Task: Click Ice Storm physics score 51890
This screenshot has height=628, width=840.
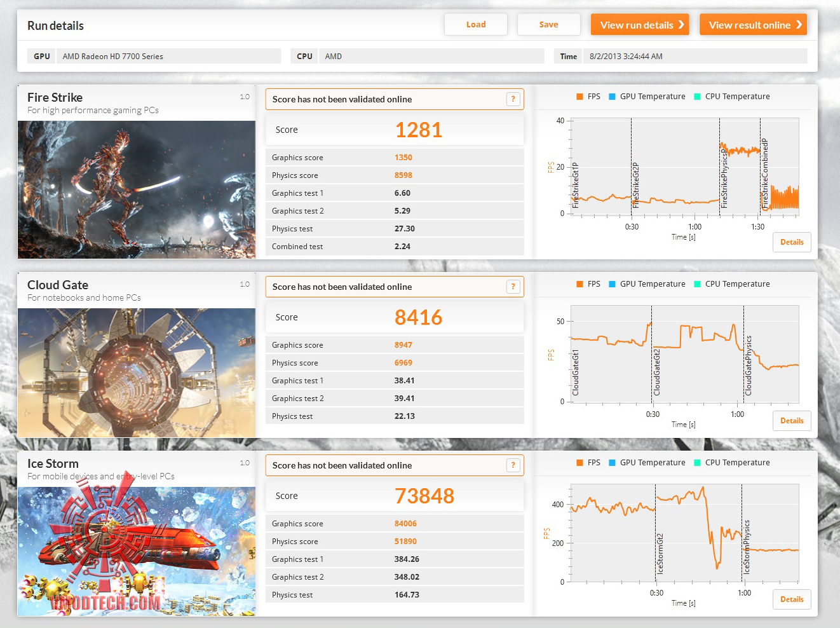Action: click(406, 542)
